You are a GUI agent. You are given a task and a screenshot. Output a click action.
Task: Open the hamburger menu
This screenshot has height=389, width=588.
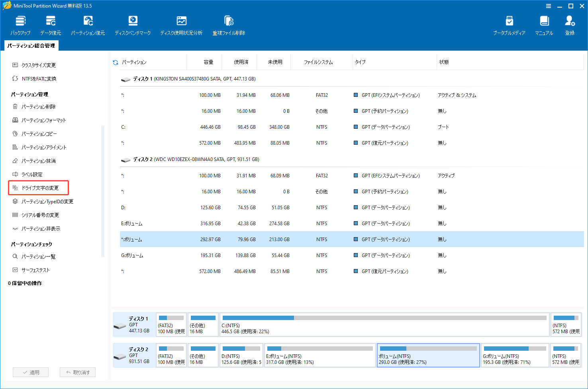549,6
